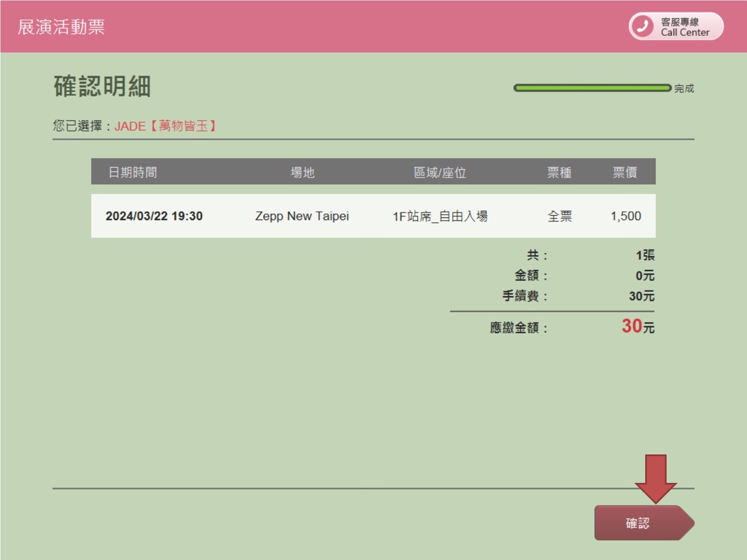
Task: Select the 場地 column header
Action: click(302, 172)
